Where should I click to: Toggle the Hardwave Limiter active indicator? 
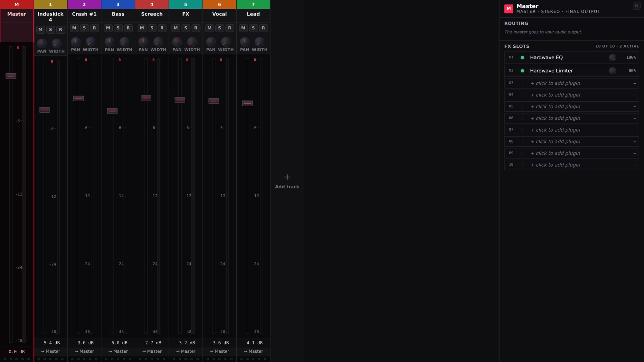click(522, 71)
